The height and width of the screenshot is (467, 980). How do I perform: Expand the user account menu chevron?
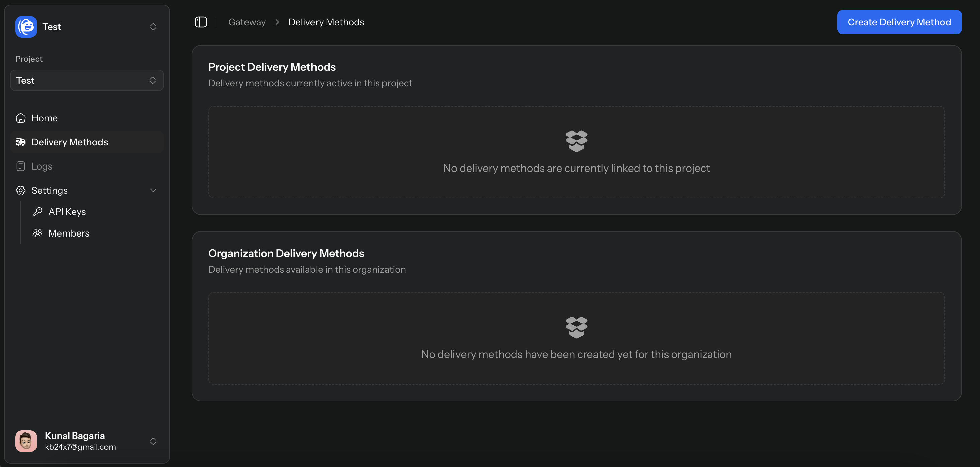point(153,441)
